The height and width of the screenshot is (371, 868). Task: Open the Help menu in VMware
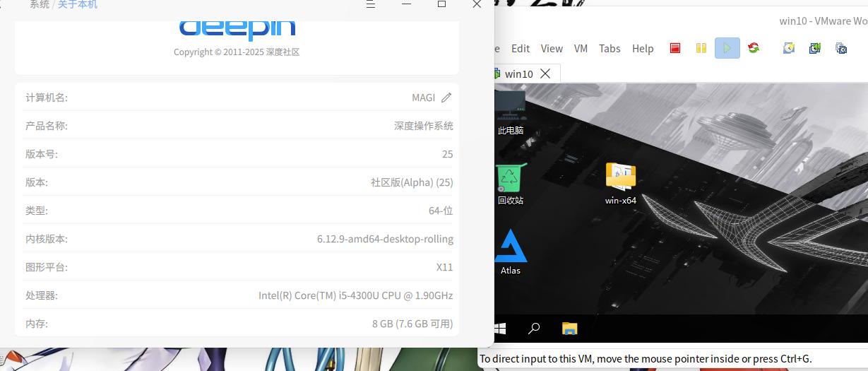[643, 48]
